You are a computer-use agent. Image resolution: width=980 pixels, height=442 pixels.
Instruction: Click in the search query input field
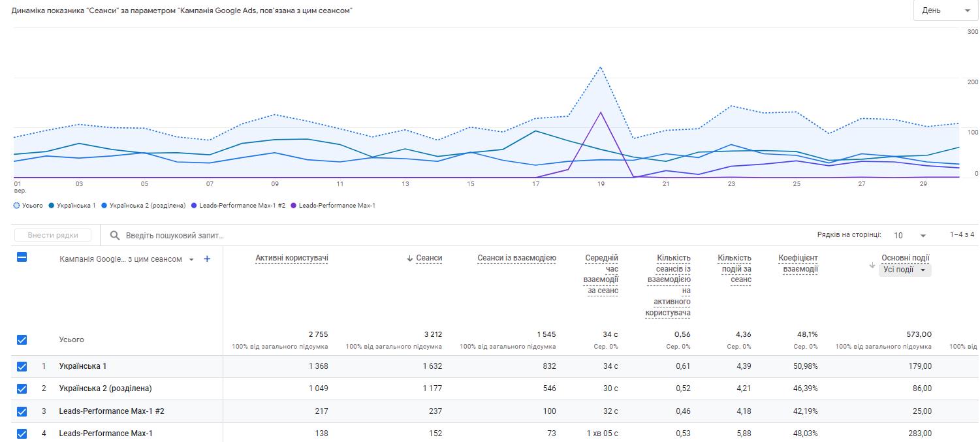click(261, 235)
